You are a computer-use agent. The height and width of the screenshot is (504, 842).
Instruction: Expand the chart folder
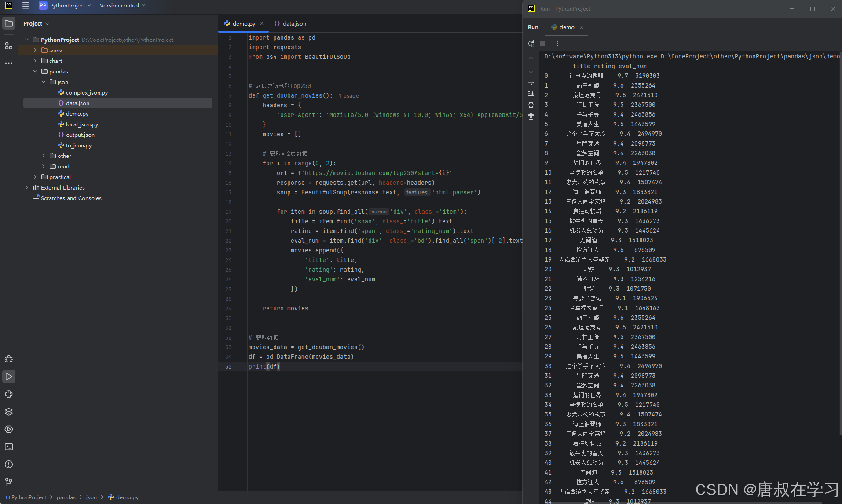[35, 61]
